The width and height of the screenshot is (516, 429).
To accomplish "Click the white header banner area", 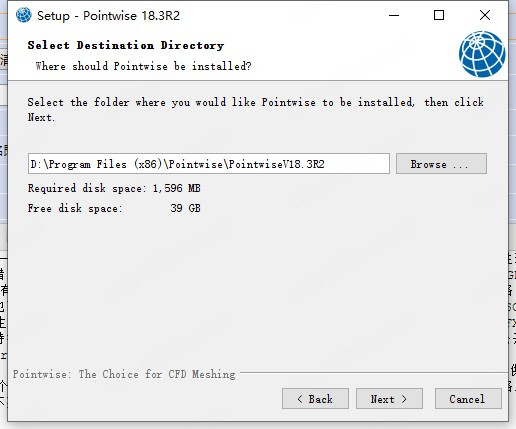I will pyautogui.click(x=333, y=53).
